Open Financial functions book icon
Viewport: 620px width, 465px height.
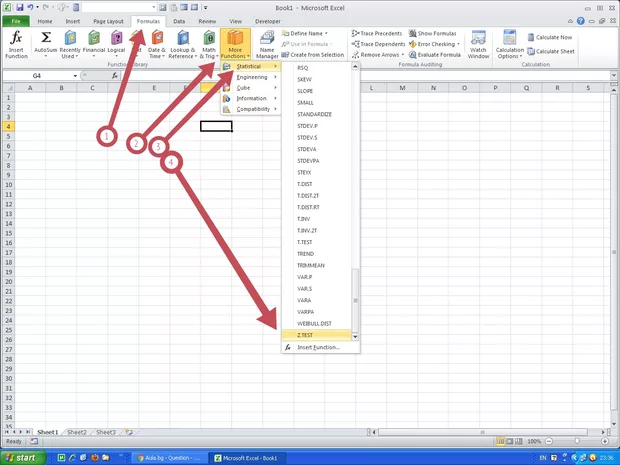point(94,44)
